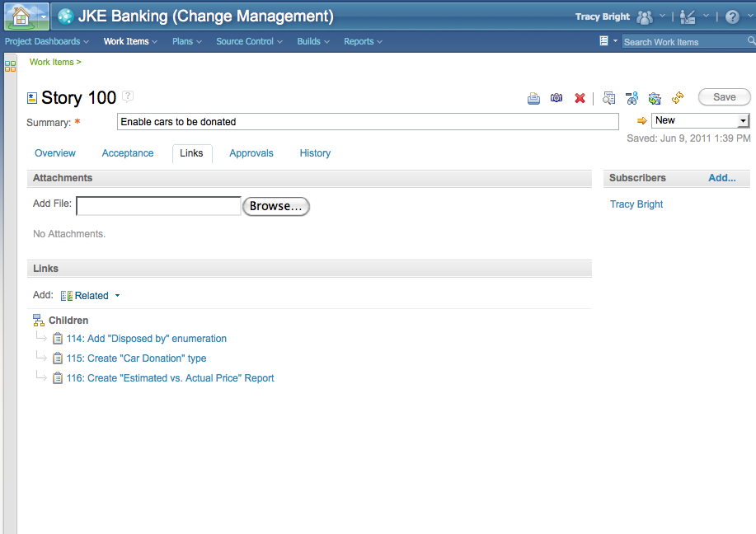Click the Children hierarchy icon
This screenshot has height=534, width=756.
point(39,320)
